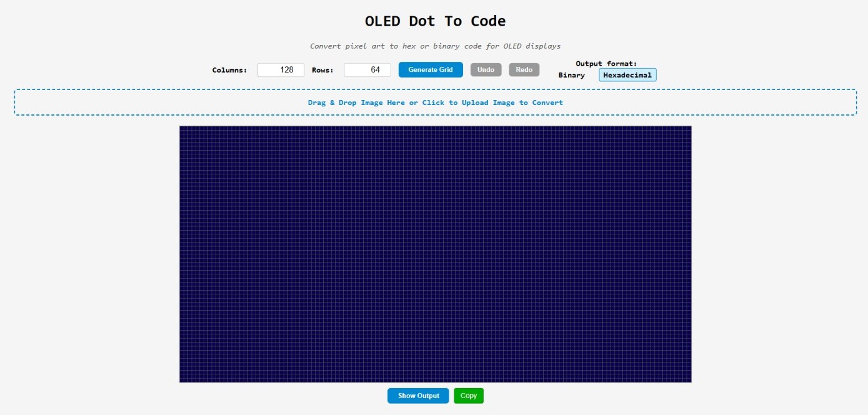Image resolution: width=868 pixels, height=415 pixels.
Task: Click the OLED Dot To Code title
Action: 436,21
